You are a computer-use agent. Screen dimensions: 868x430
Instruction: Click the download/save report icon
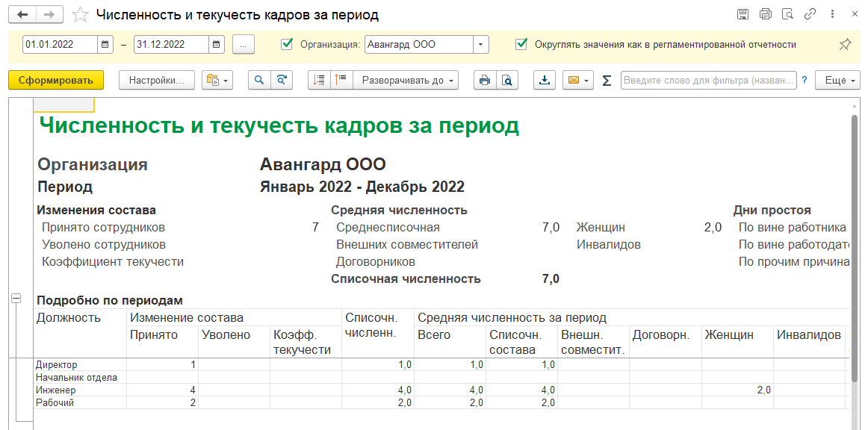545,81
